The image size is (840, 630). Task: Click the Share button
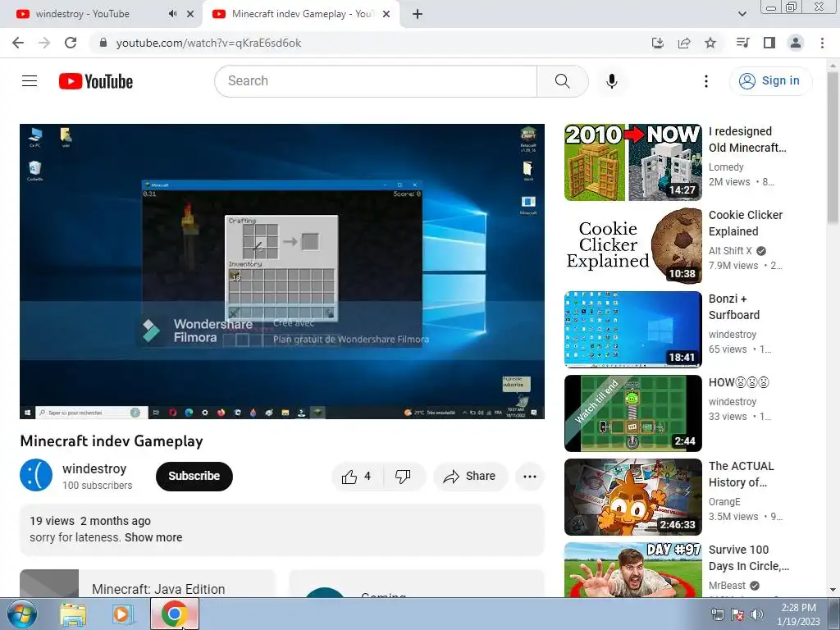point(470,477)
